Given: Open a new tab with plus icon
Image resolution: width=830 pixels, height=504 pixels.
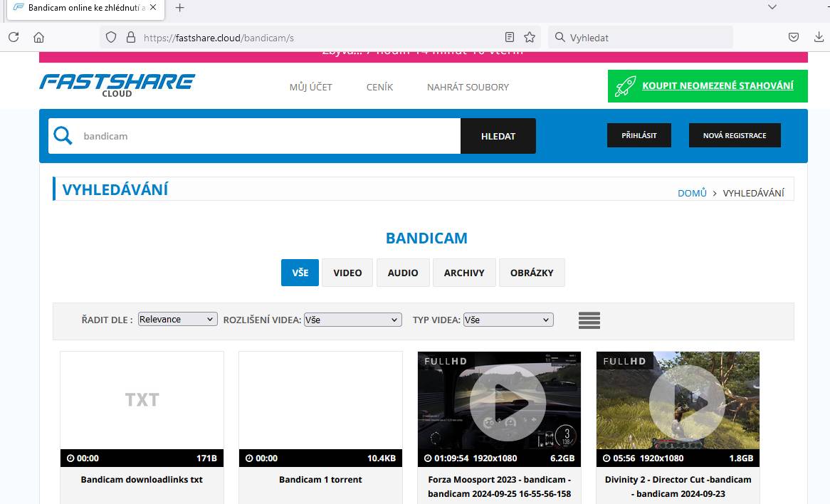Looking at the screenshot, I should 180,7.
